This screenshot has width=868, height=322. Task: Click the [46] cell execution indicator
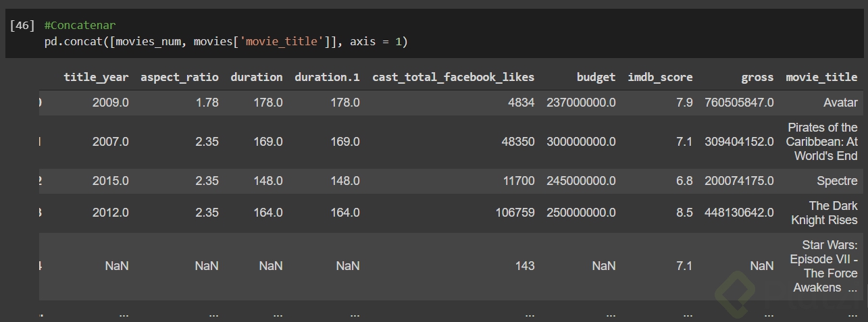pos(22,26)
